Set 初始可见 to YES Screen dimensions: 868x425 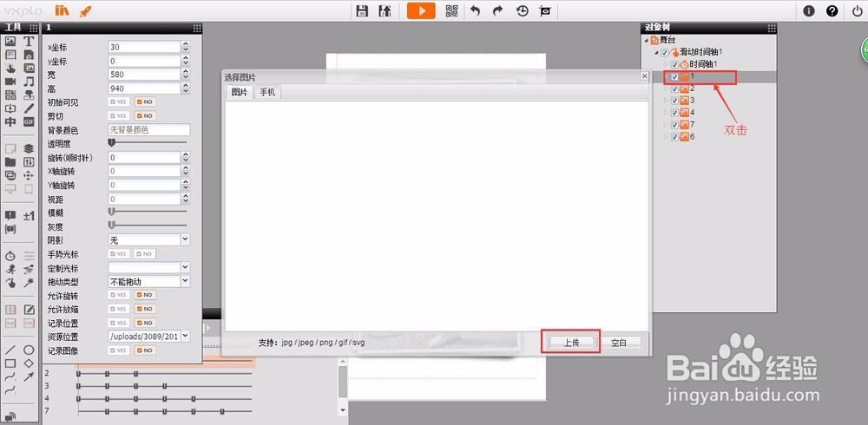click(118, 101)
